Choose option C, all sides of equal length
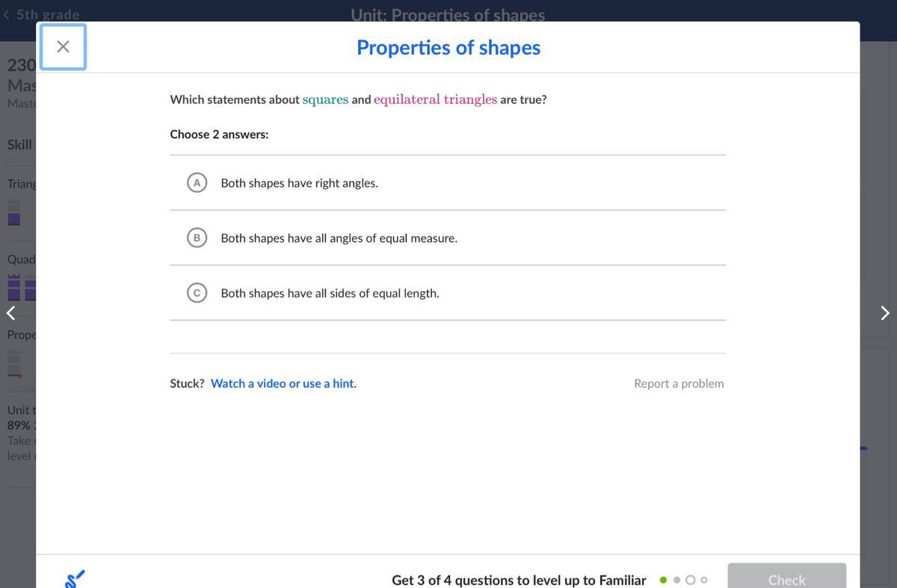897x588 pixels. coord(197,293)
